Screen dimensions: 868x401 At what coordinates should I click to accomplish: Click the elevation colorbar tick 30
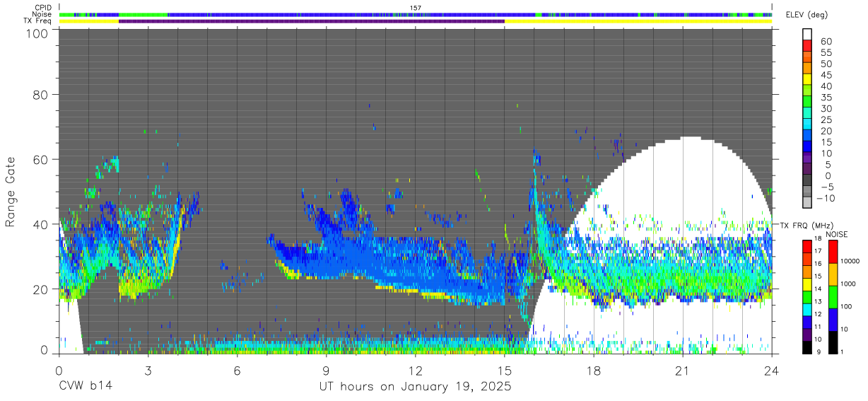click(826, 108)
